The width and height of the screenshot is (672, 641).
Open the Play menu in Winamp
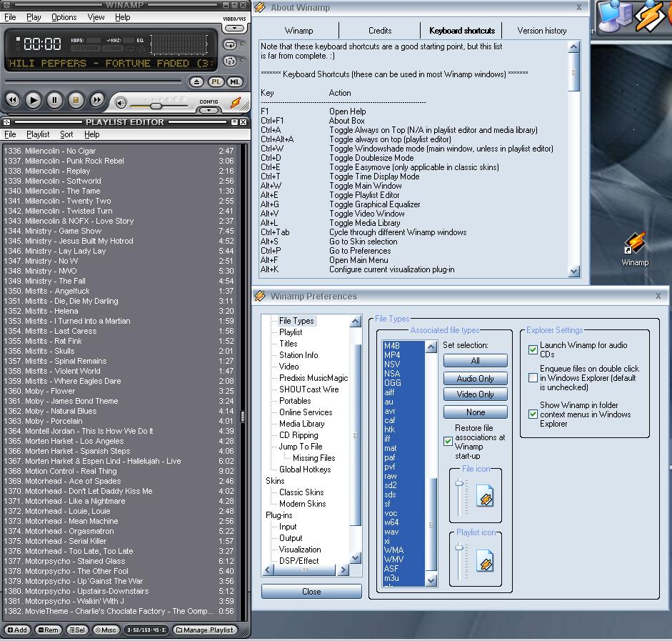(x=34, y=17)
